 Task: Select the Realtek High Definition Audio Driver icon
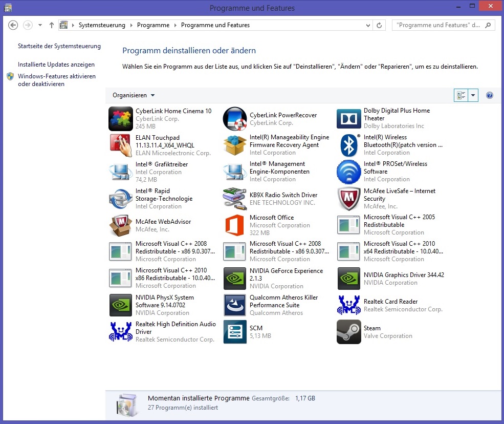point(121,332)
